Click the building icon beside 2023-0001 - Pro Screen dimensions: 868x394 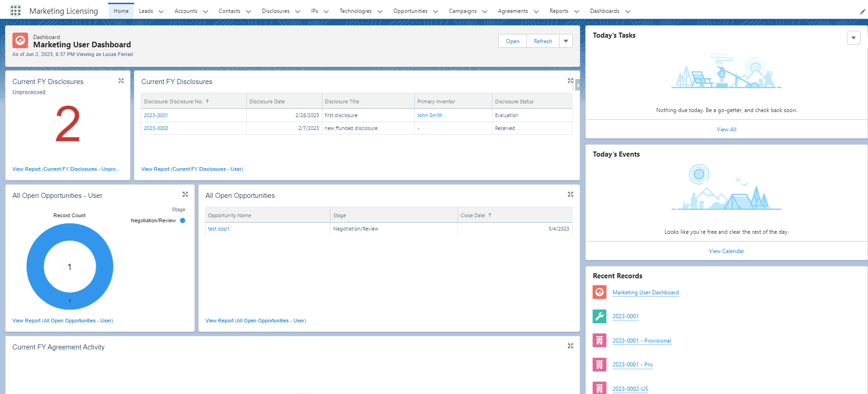pyautogui.click(x=600, y=365)
